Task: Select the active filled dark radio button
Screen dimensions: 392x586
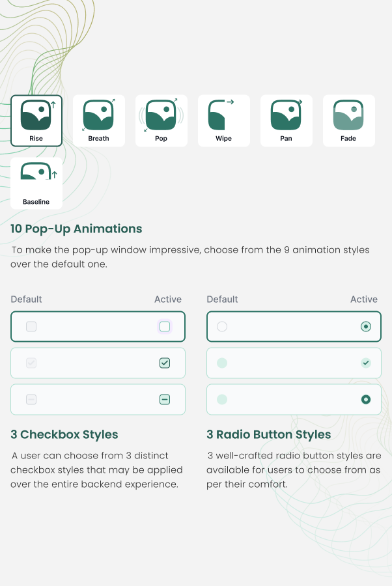Action: click(x=366, y=400)
